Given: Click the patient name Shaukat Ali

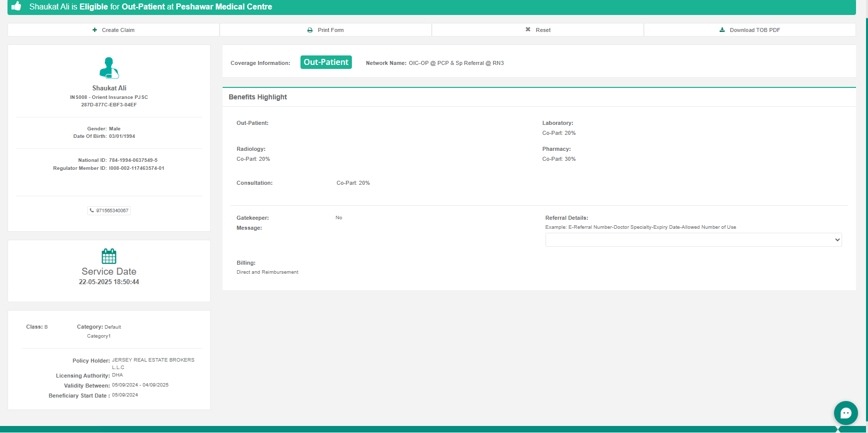Looking at the screenshot, I should (109, 88).
